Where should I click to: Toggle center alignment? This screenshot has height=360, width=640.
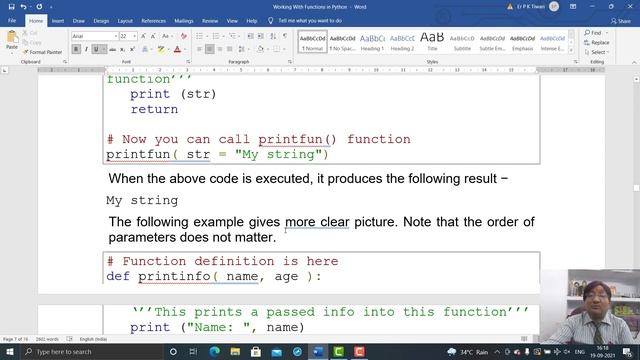pyautogui.click(x=209, y=49)
